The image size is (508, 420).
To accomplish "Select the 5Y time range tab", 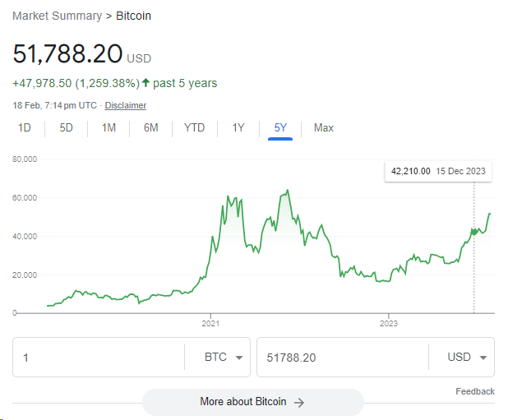I will tap(280, 127).
